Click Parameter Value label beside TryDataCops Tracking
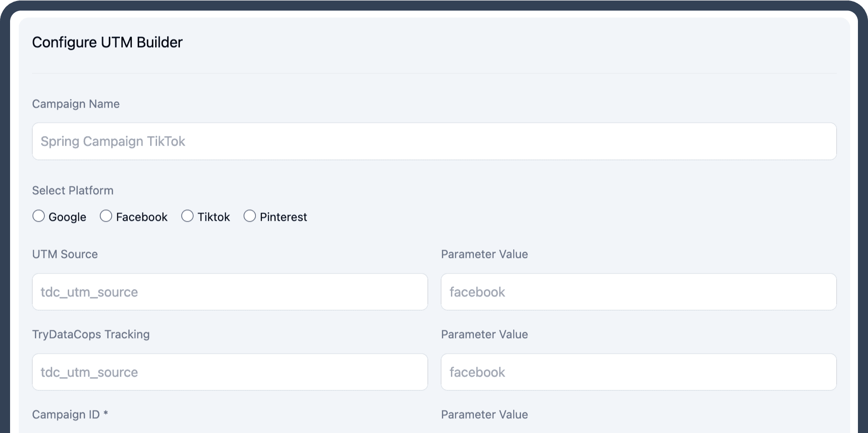The image size is (868, 433). 484,334
